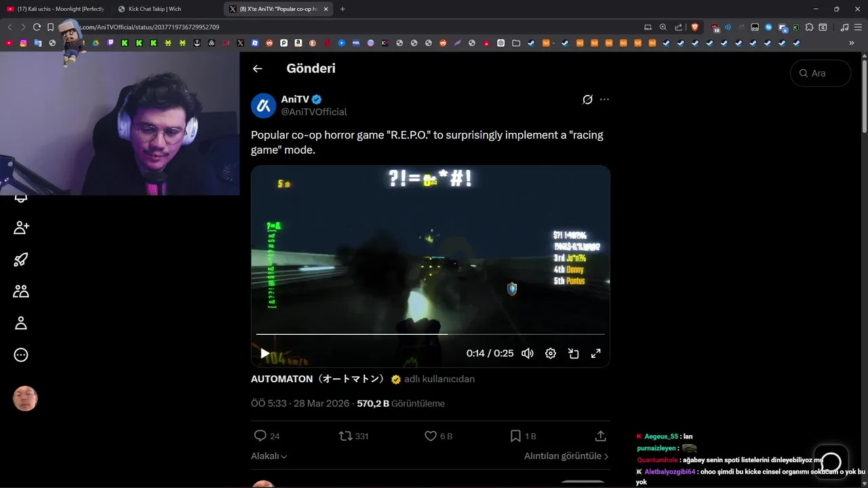Like the post with 6 B likes
This screenshot has height=488, width=868.
438,436
